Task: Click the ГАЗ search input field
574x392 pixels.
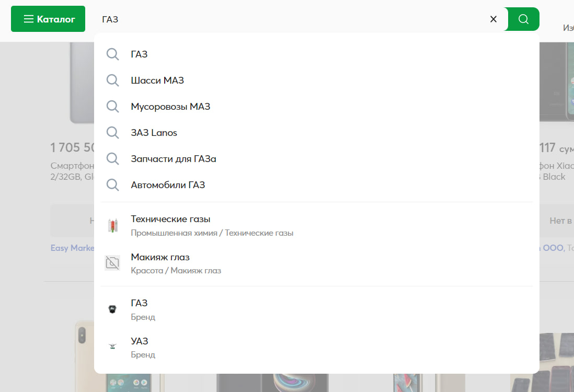Action: pyautogui.click(x=293, y=19)
